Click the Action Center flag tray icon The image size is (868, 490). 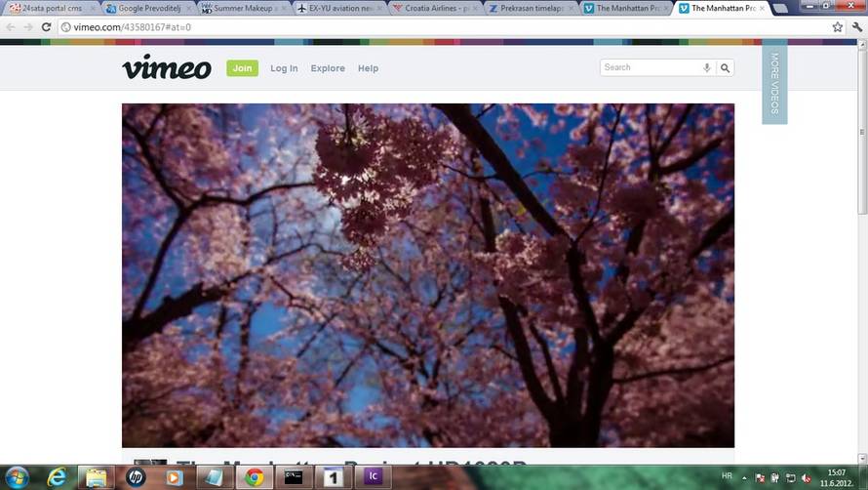[x=760, y=478]
